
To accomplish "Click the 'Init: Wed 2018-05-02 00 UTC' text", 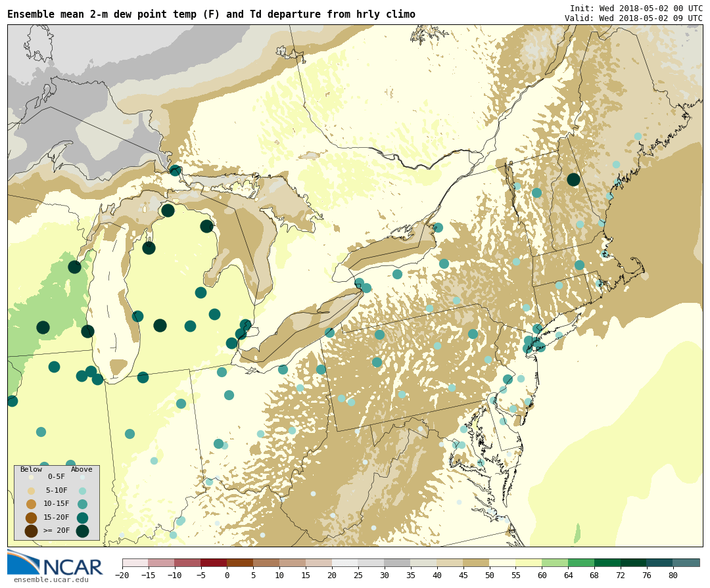I will coord(636,8).
